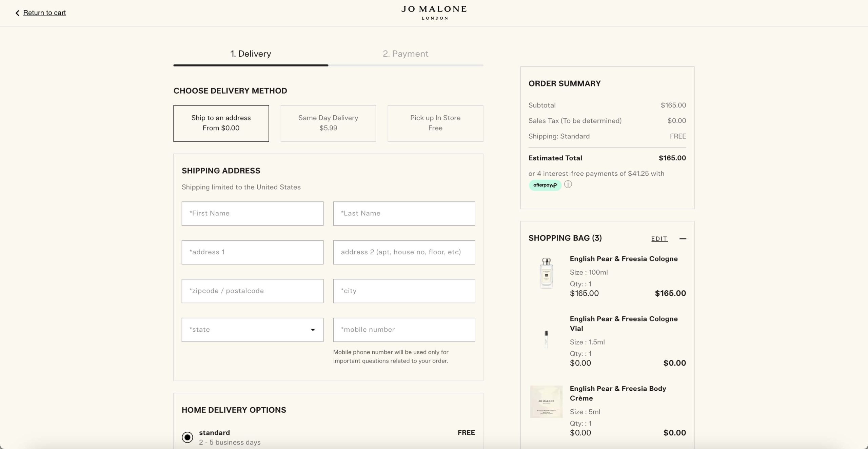This screenshot has height=449, width=868.
Task: Click EDIT in the Shopping Bag header
Action: click(659, 238)
